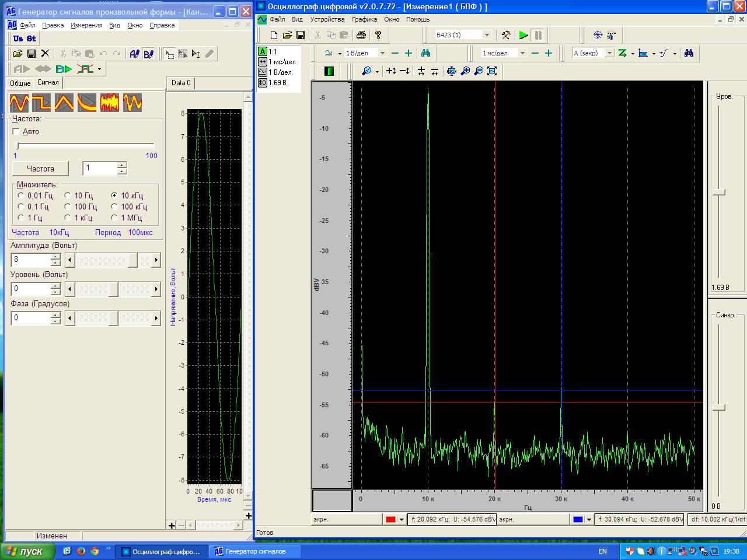Start measurement with the green play icon

coord(523,35)
